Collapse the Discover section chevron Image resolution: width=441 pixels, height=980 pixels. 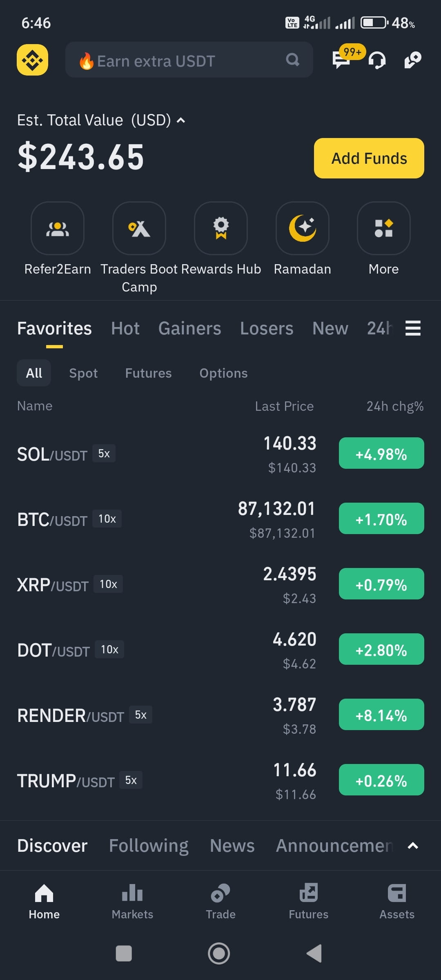tap(413, 846)
